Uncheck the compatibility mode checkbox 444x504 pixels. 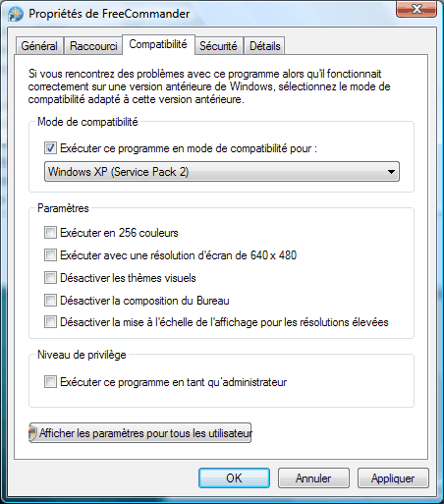(x=50, y=148)
